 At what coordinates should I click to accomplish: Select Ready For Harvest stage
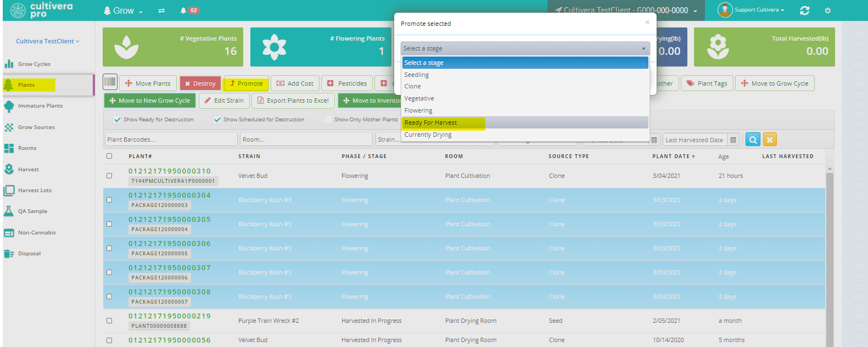click(525, 122)
